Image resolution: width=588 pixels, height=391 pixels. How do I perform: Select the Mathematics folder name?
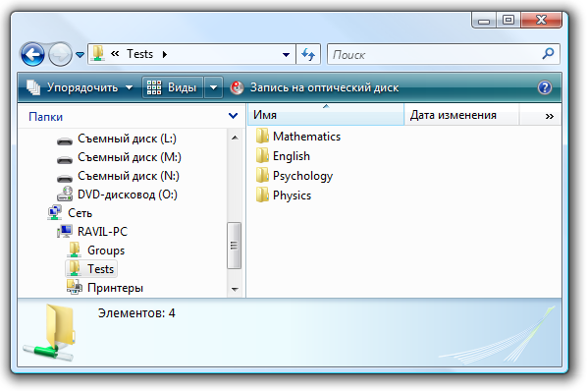[x=306, y=137]
